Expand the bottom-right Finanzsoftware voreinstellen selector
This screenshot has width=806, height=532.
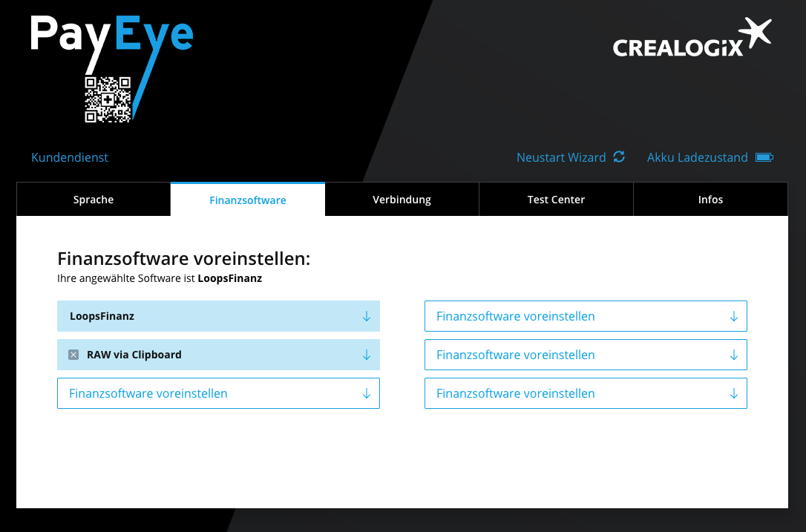586,393
